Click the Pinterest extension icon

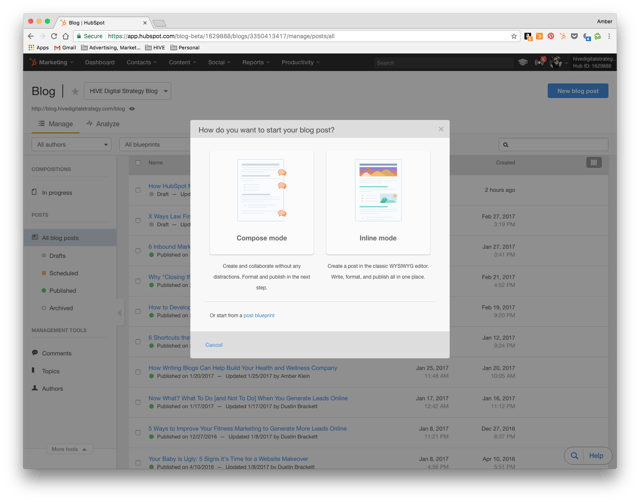click(551, 36)
